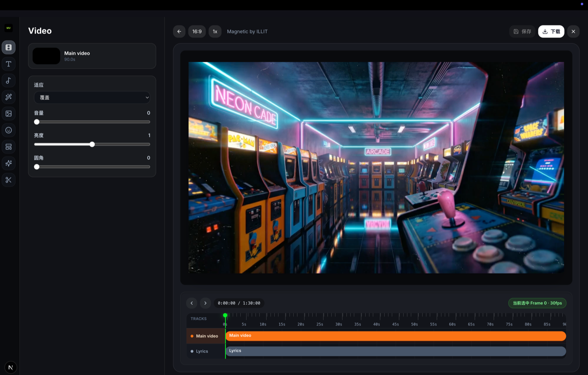Click the 15s mark on the timeline ruler
588x375 pixels.
point(282,325)
